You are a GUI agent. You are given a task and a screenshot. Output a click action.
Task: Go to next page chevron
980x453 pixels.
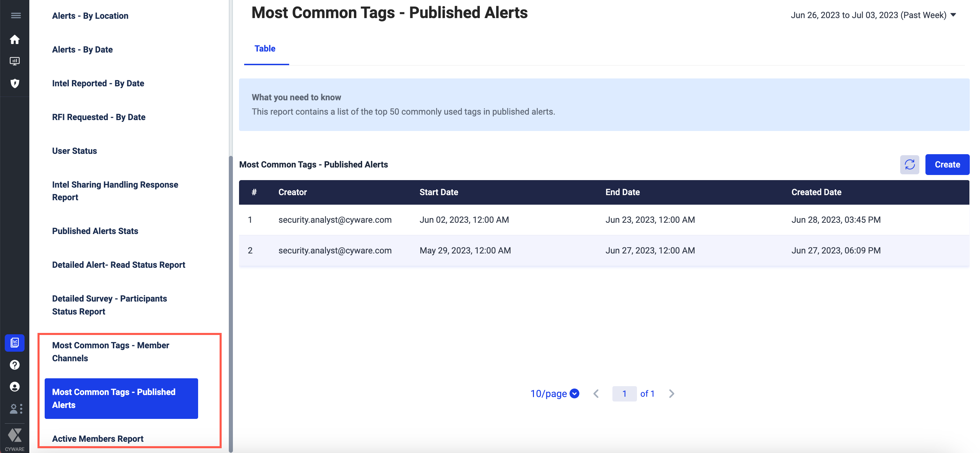(671, 393)
